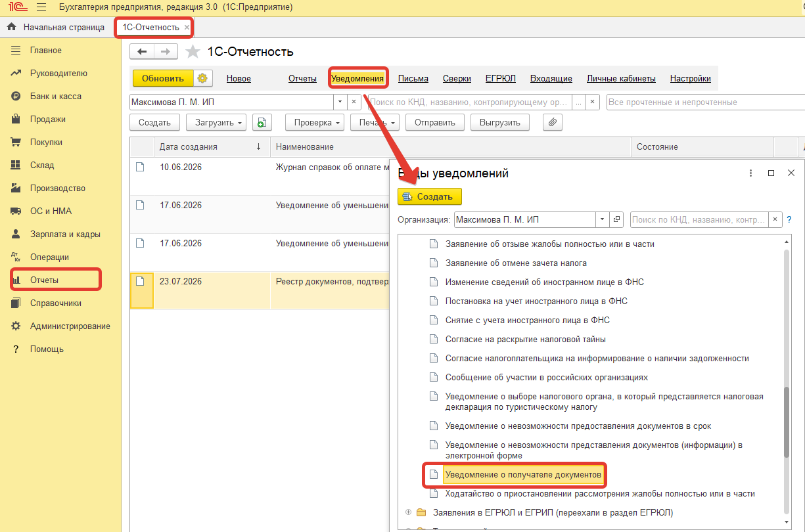Open update settings gear next to Обновить
This screenshot has width=805, height=532.
[202, 79]
